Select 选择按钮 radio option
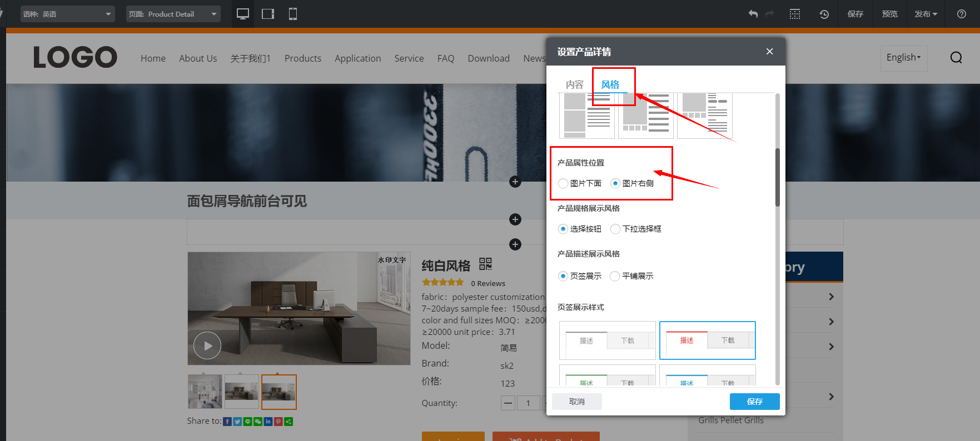This screenshot has width=980, height=441. coord(563,229)
